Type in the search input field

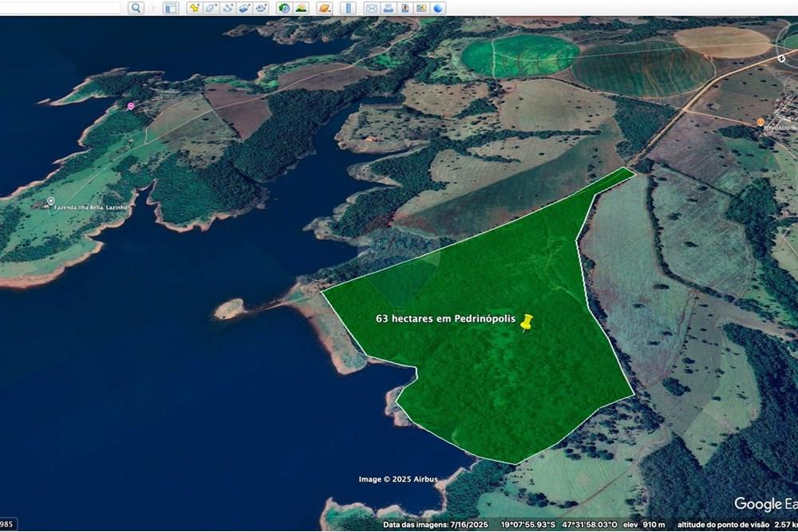[64, 8]
